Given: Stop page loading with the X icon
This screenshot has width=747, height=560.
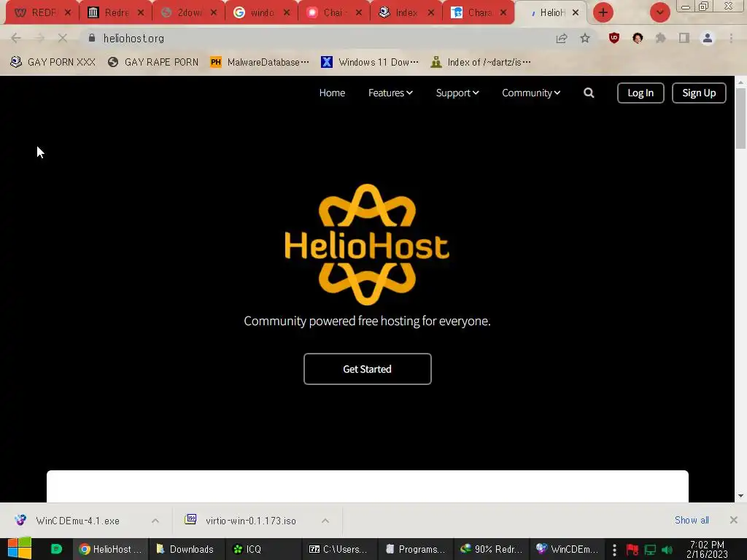Looking at the screenshot, I should tap(63, 38).
